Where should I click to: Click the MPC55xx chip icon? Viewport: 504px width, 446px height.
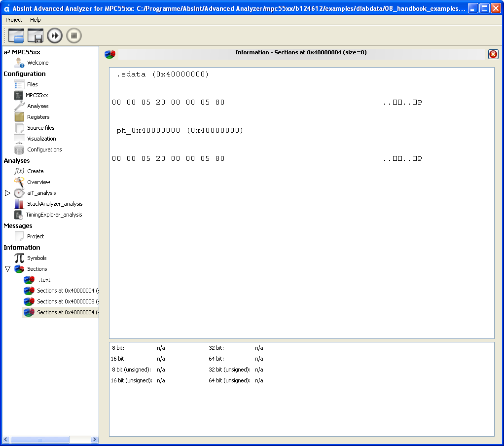coord(19,95)
